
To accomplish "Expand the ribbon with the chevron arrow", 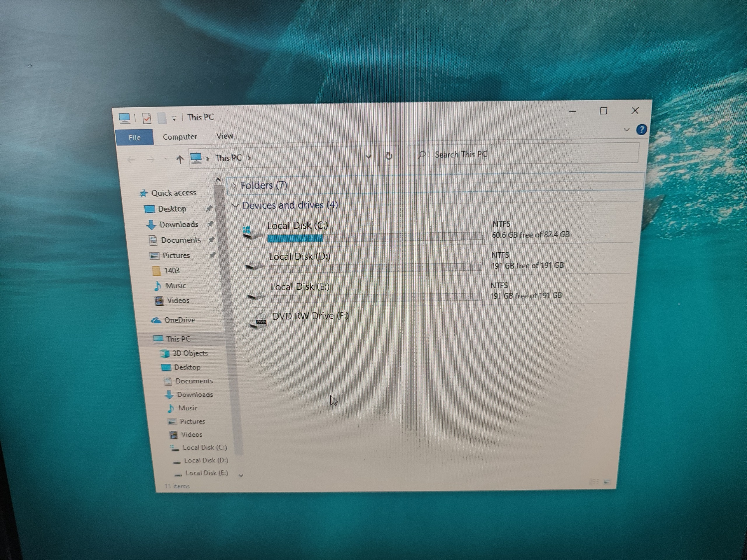I will pos(627,129).
